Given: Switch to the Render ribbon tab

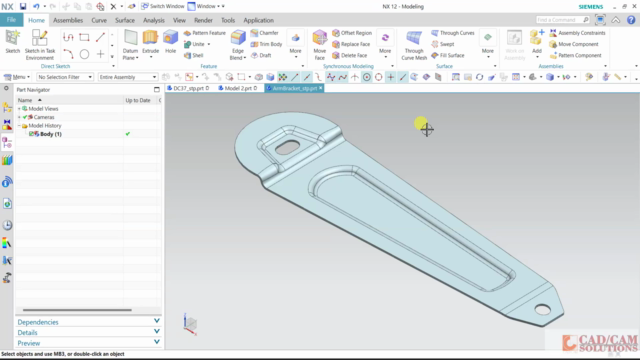Looking at the screenshot, I should (203, 20).
